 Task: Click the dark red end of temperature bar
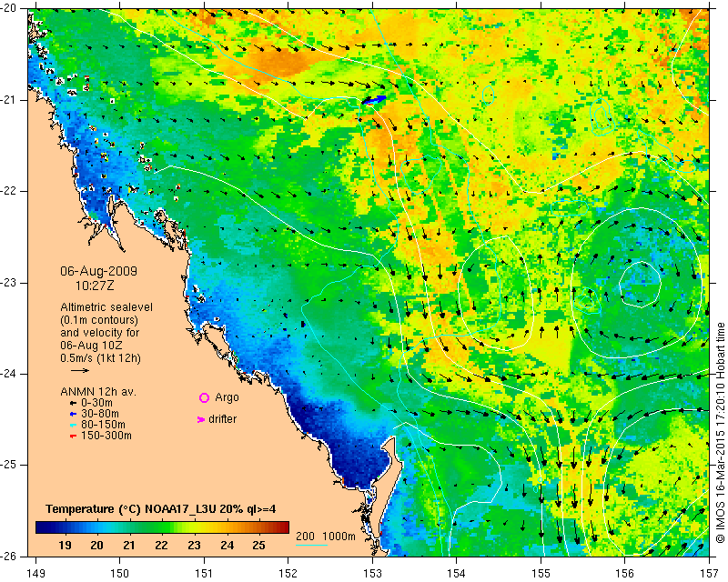[x=283, y=527]
